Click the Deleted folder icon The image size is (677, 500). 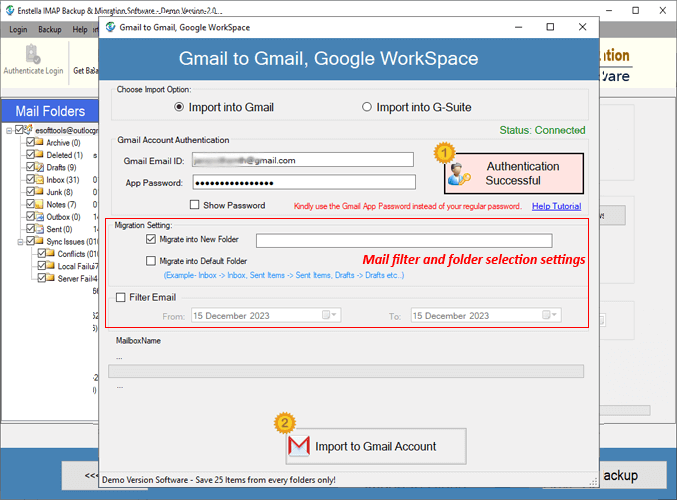click(x=39, y=155)
